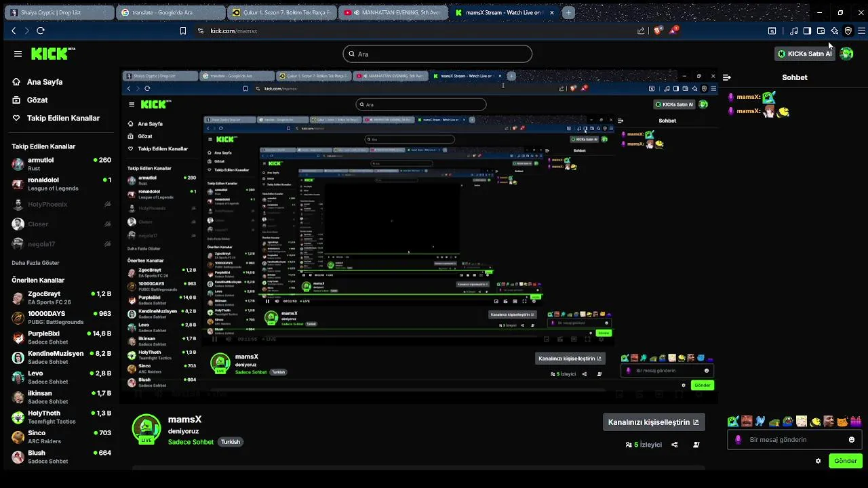Open the Sadece Sohbet category link

pyautogui.click(x=191, y=442)
